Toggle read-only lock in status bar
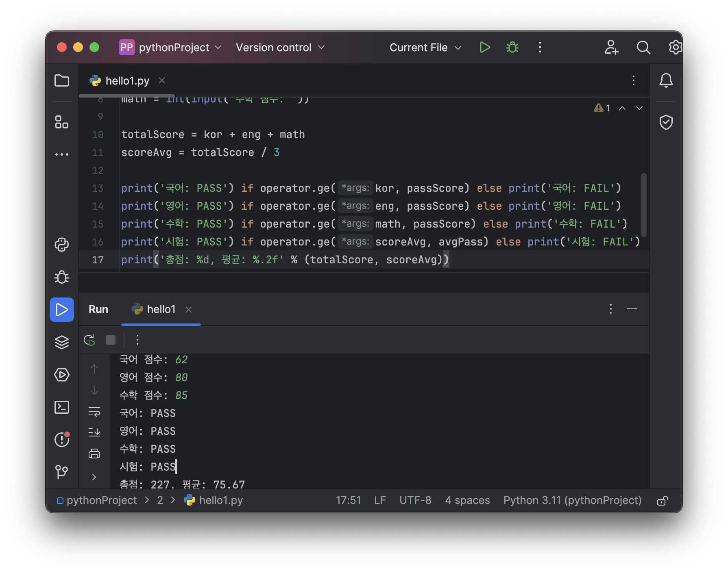Image resolution: width=728 pixels, height=573 pixels. 663,501
